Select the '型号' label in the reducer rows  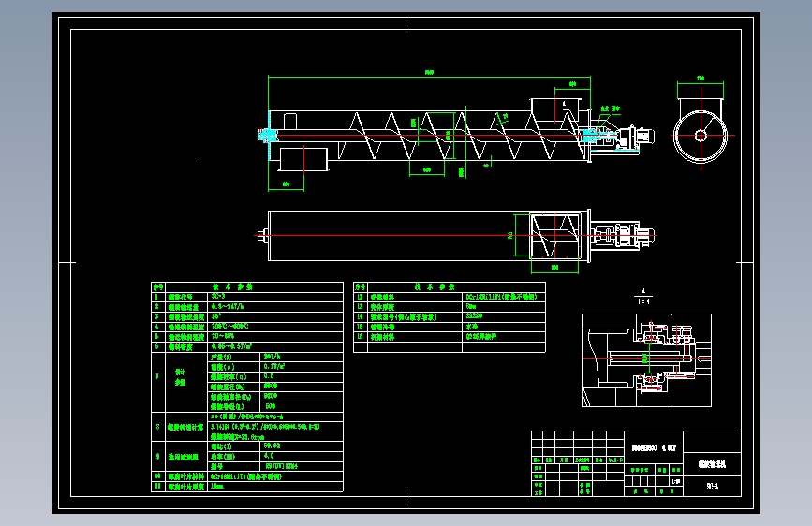(216, 466)
